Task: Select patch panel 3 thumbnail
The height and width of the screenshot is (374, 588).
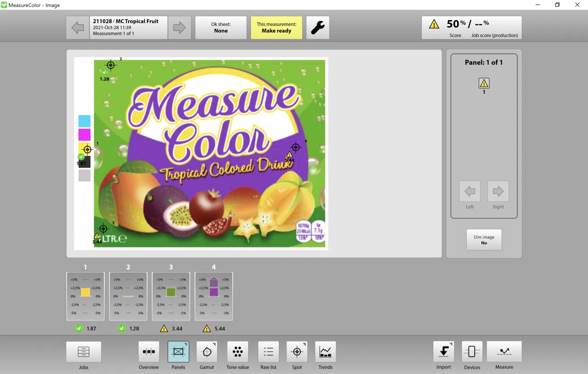Action: click(x=170, y=296)
